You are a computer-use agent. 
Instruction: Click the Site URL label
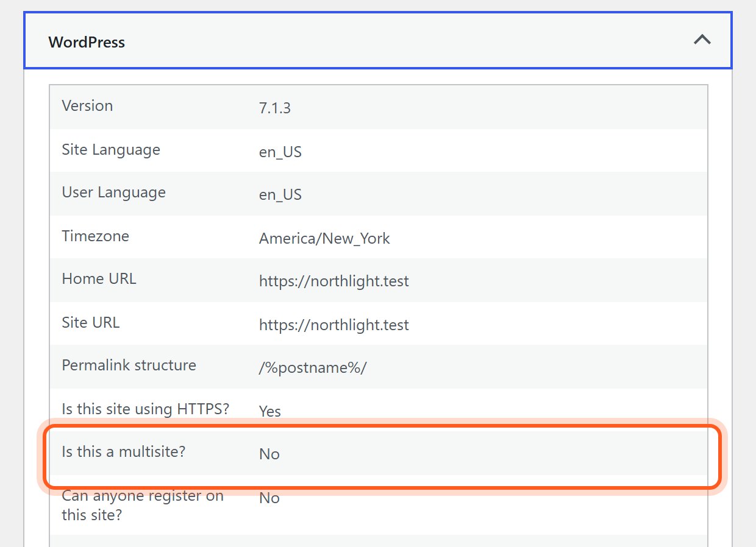tap(91, 322)
